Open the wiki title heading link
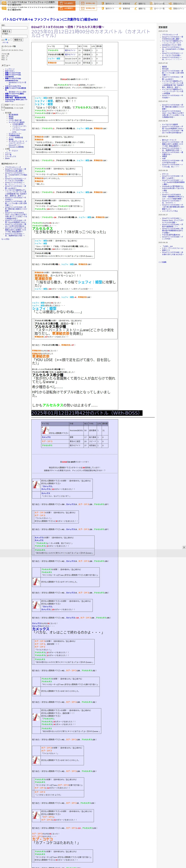 click(x=50, y=20)
